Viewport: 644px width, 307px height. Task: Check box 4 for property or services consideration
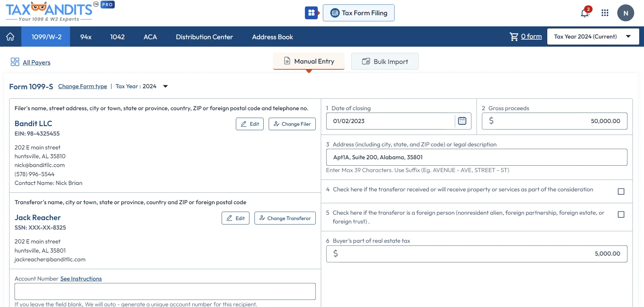[621, 191]
